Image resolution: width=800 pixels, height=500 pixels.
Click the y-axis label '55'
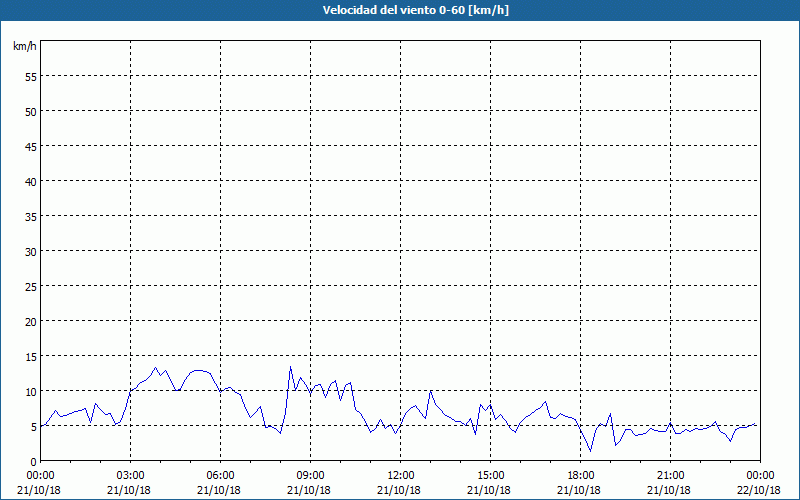pyautogui.click(x=31, y=77)
